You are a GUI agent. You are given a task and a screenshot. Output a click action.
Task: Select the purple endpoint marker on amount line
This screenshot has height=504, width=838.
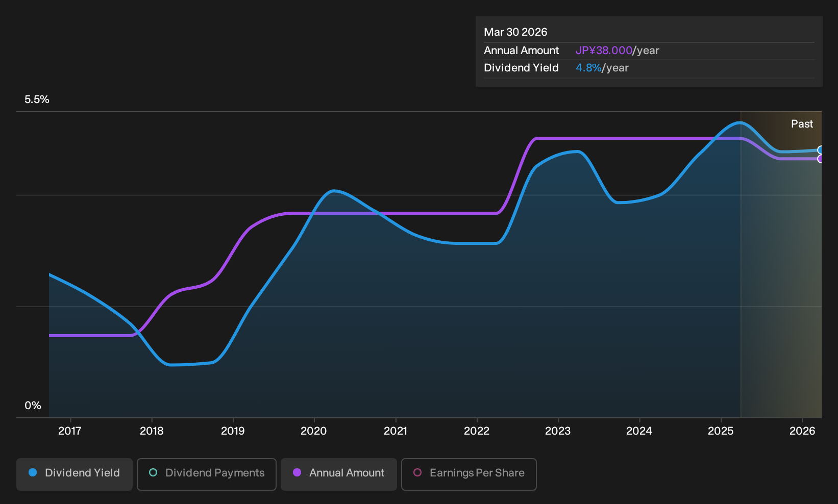point(820,159)
